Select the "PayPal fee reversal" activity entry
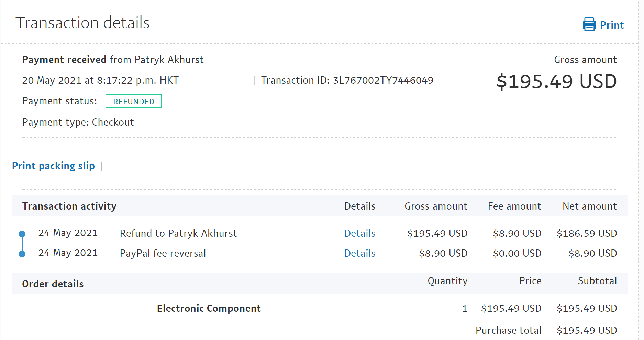The height and width of the screenshot is (340, 644). coord(163,253)
